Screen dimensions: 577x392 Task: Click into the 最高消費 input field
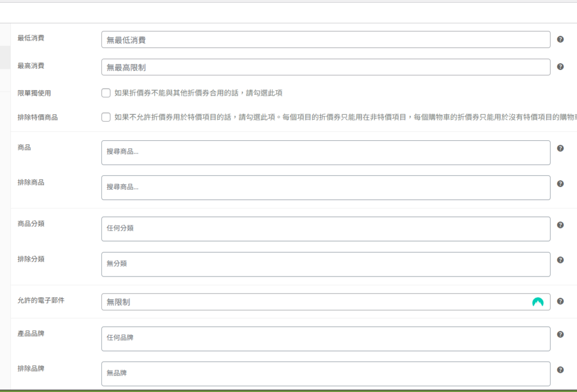(326, 67)
